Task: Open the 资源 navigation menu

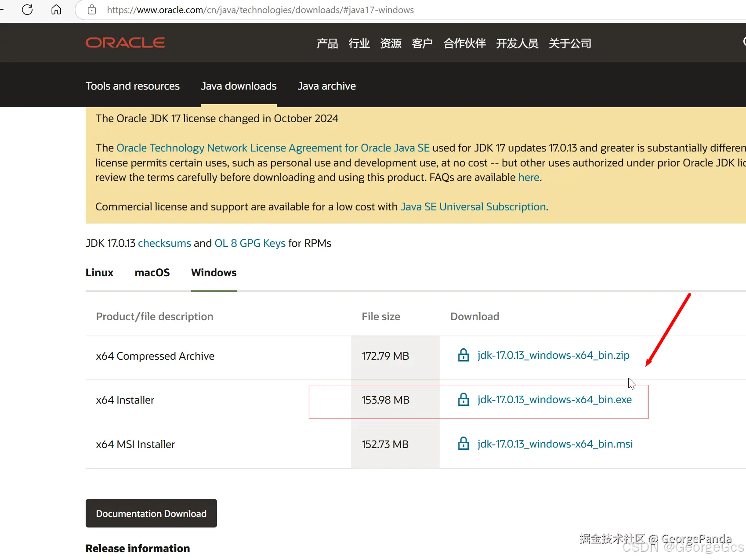Action: click(391, 43)
